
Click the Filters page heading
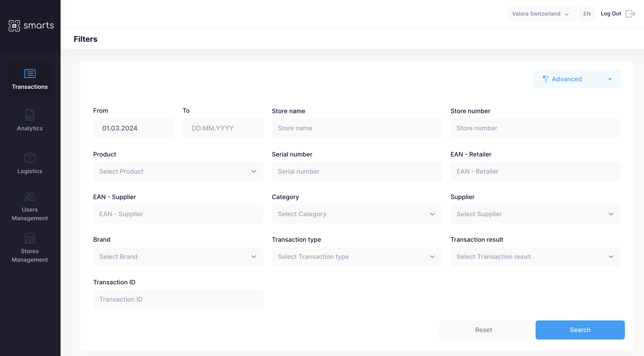pyautogui.click(x=86, y=39)
